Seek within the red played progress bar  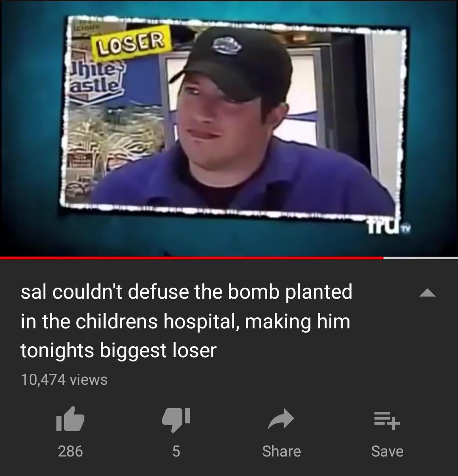coord(192,258)
